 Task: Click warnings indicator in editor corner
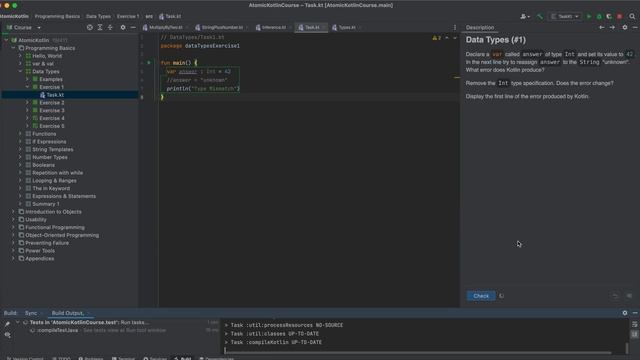(436, 38)
